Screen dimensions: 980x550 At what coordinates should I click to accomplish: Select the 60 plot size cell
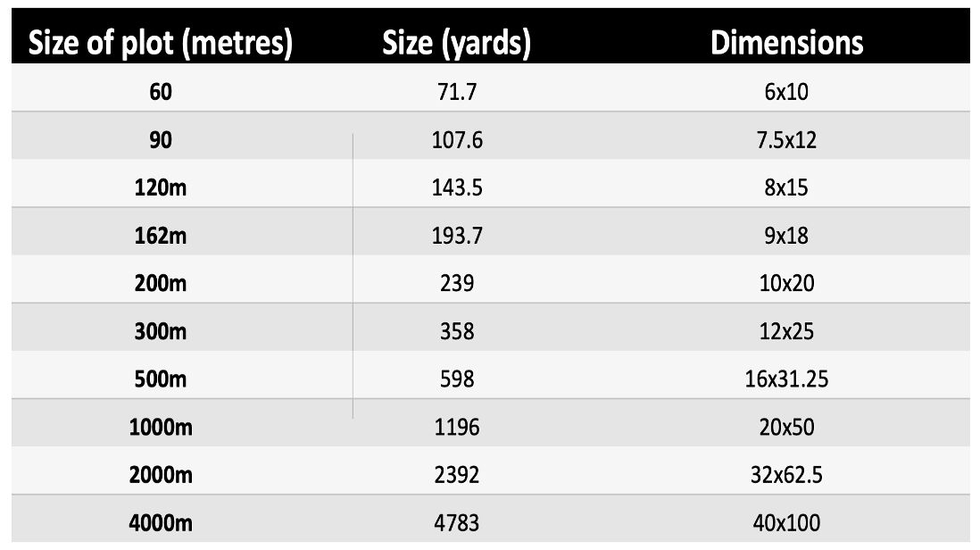(x=162, y=92)
